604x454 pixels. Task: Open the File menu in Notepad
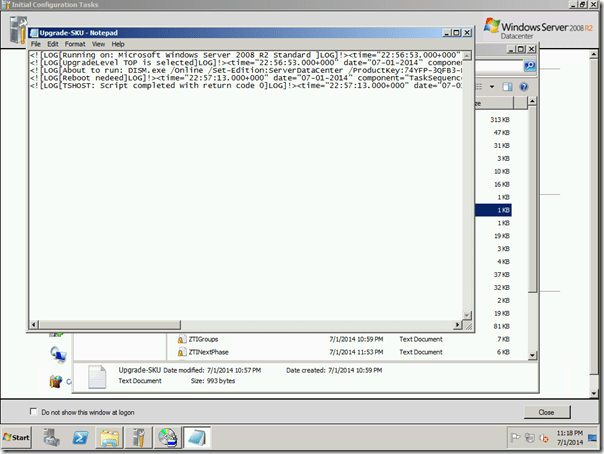tap(36, 44)
